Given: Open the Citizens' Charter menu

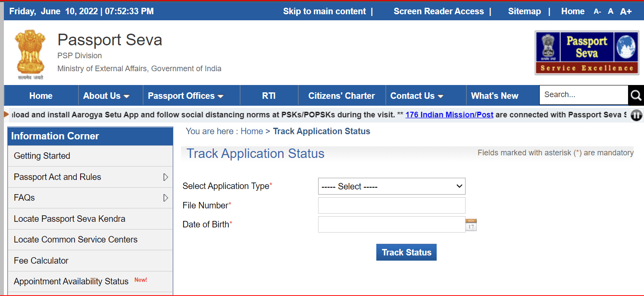Looking at the screenshot, I should tap(341, 95).
